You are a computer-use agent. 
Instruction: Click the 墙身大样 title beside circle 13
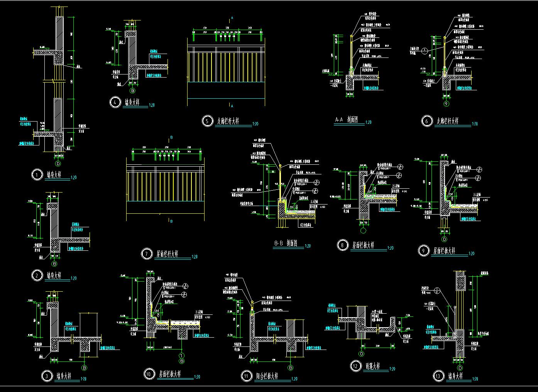[x=455, y=376]
